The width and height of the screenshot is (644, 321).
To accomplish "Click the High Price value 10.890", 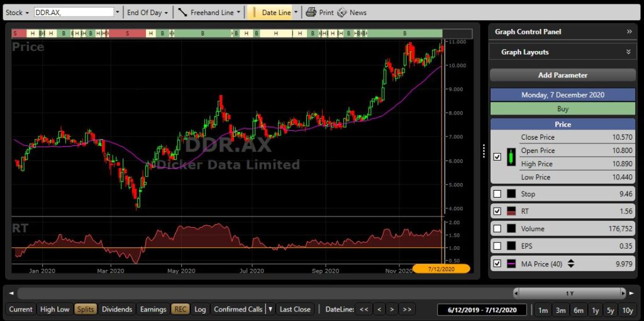I will 622,164.
